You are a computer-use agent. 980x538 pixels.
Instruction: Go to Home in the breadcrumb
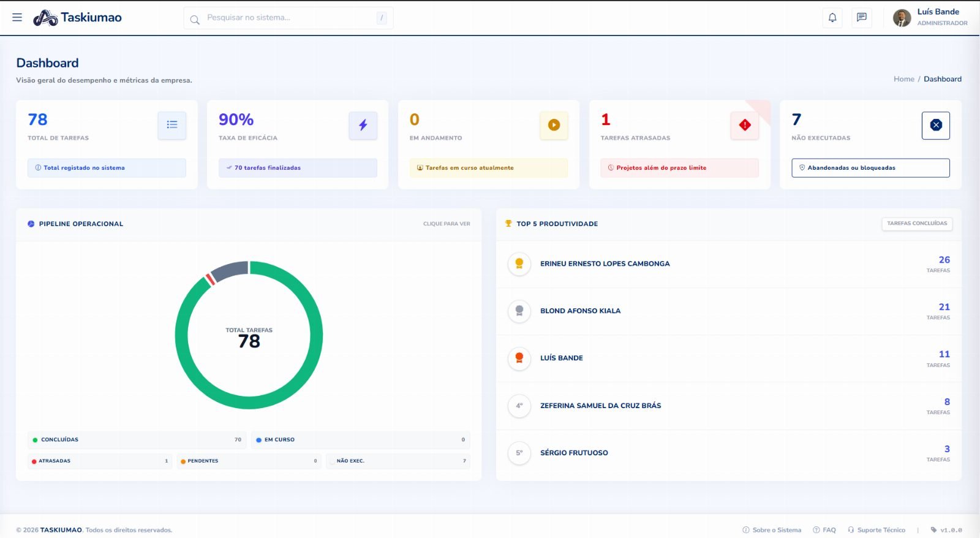coord(903,79)
